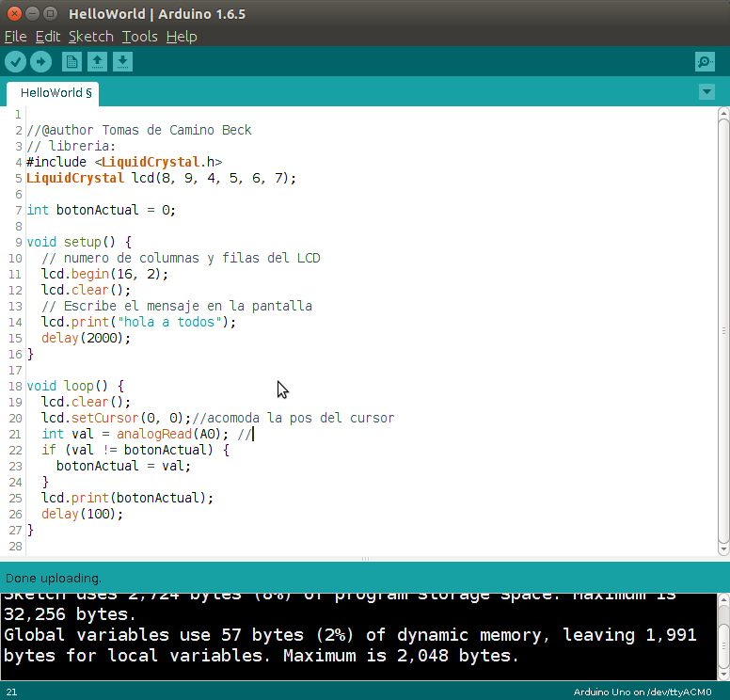Viewport: 730px width, 700px height.
Task: Open a sketch with the Open icon
Action: (97, 61)
